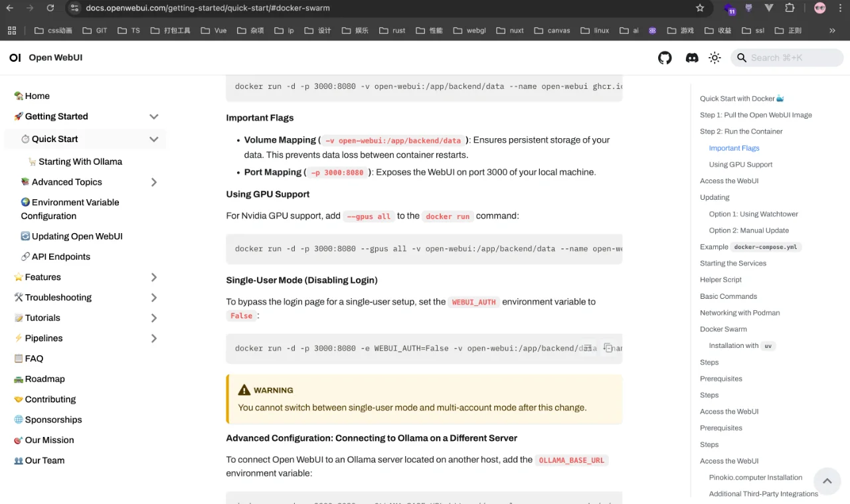Copy the WEBUI_AUTH docker run command
This screenshot has height=504, width=850.
click(608, 348)
